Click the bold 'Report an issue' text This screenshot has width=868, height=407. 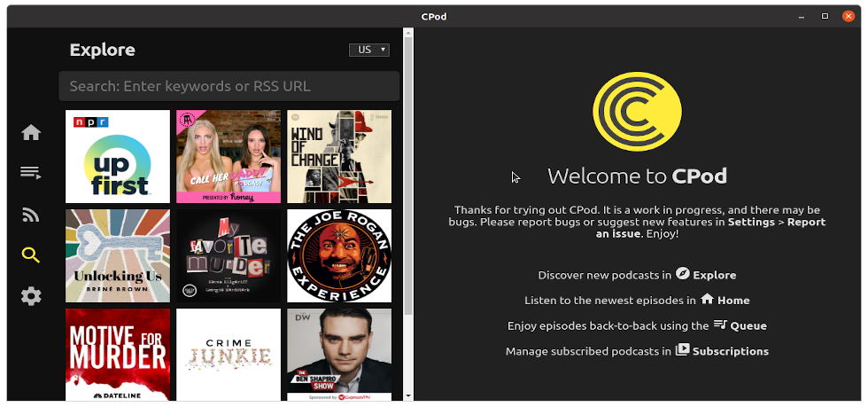pyautogui.click(x=710, y=228)
